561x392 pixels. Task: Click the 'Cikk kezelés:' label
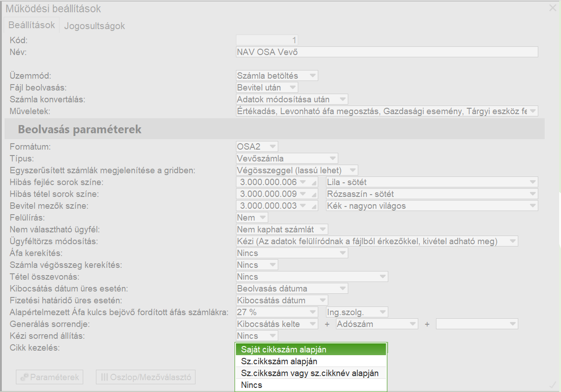pyautogui.click(x=35, y=348)
